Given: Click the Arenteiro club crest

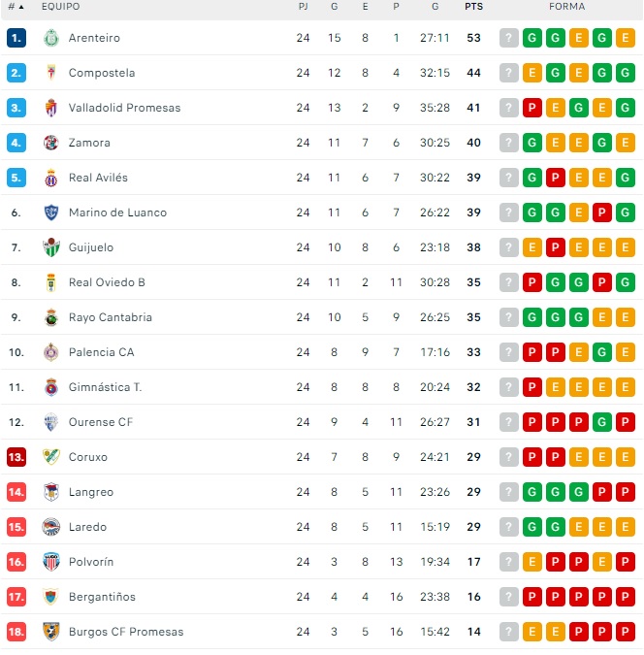Looking at the screenshot, I should click(x=51, y=38).
